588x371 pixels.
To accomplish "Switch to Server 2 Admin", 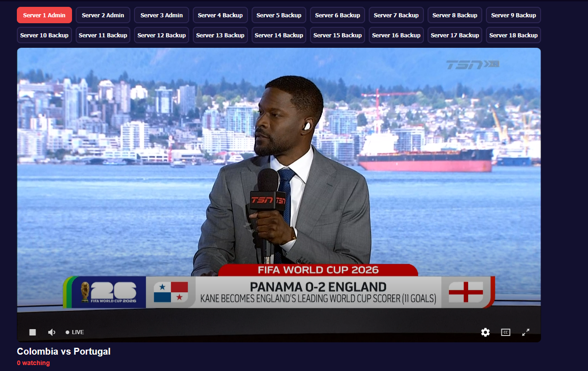I will pyautogui.click(x=103, y=15).
